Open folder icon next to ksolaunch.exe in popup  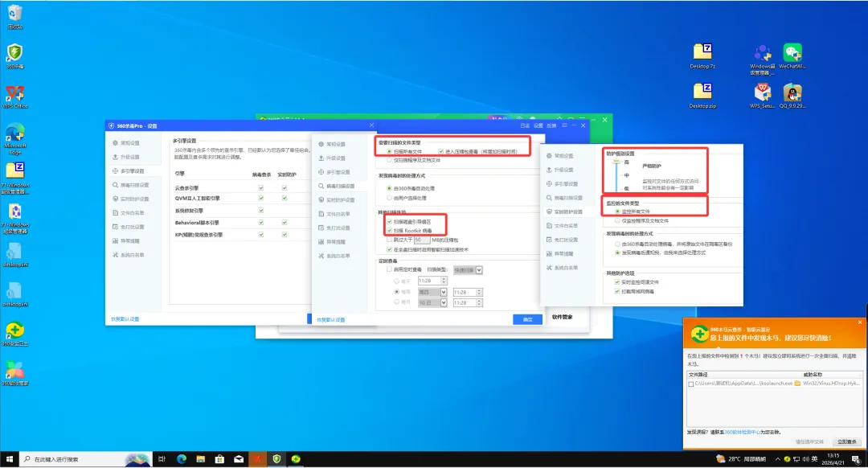pos(797,384)
